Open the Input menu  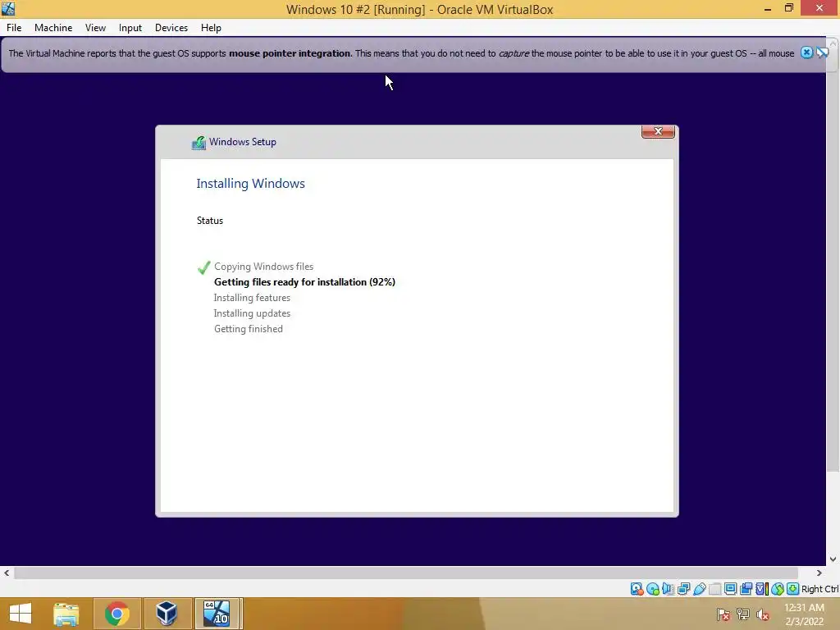point(130,28)
